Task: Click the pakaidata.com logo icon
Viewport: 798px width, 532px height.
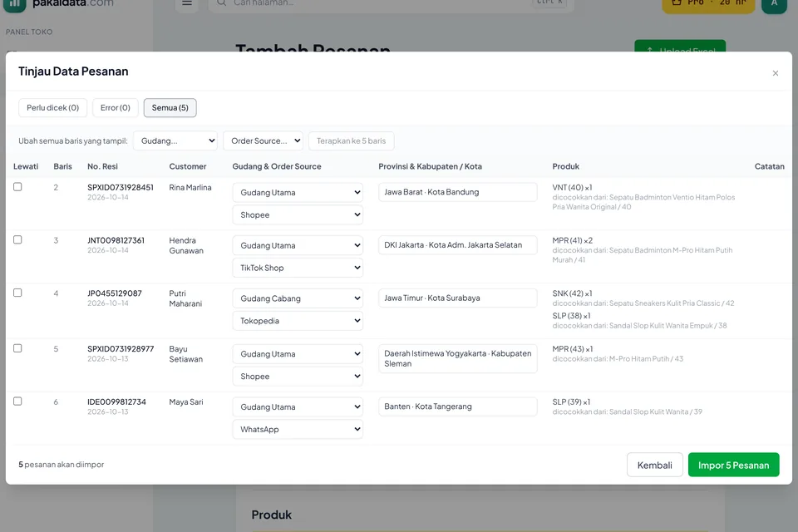Action: [x=14, y=5]
